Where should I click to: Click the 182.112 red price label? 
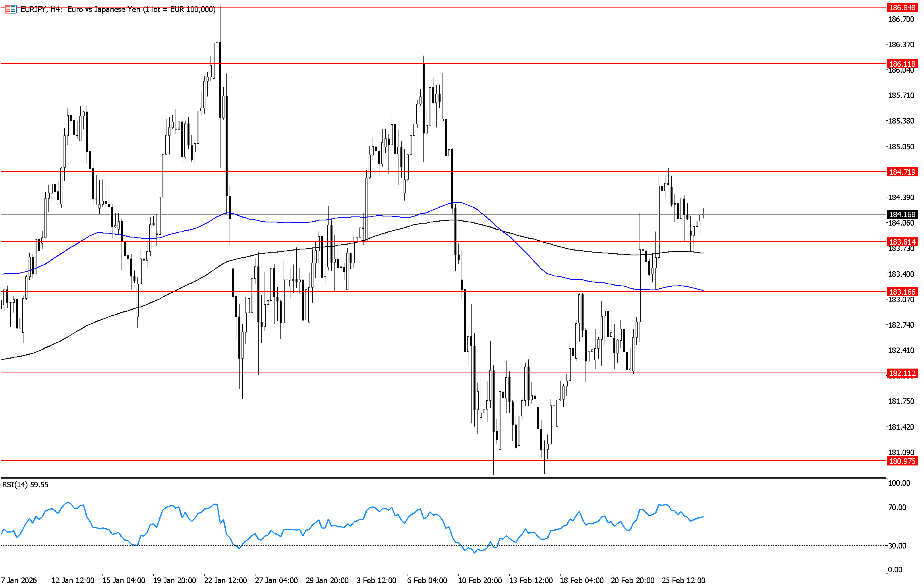point(902,373)
